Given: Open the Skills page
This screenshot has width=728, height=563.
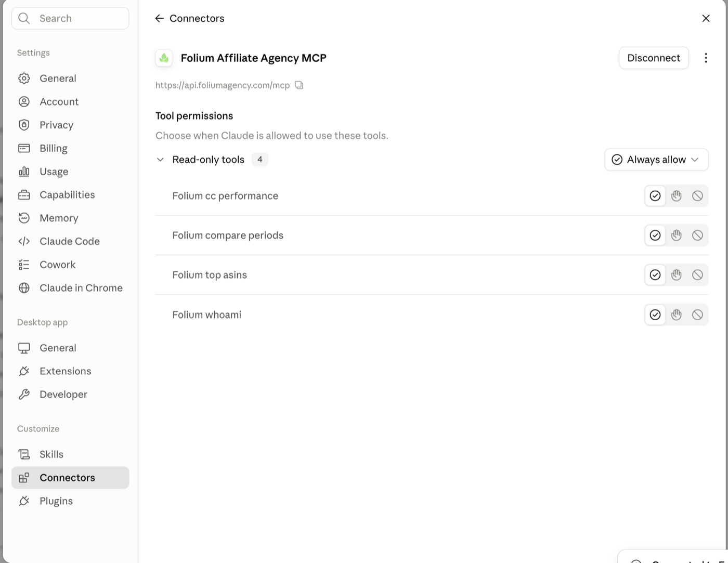Looking at the screenshot, I should click(70, 454).
